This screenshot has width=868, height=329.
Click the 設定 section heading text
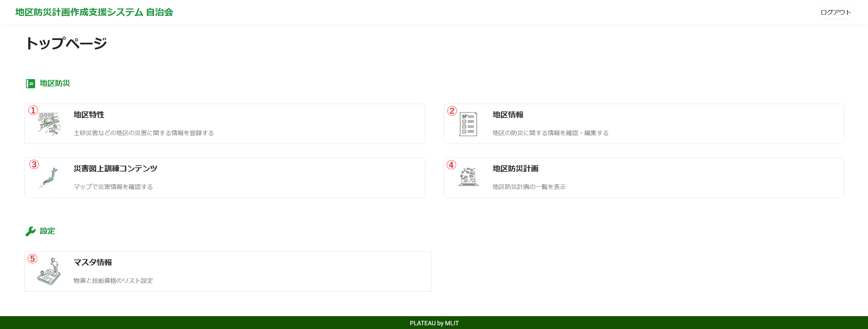pyautogui.click(x=47, y=231)
